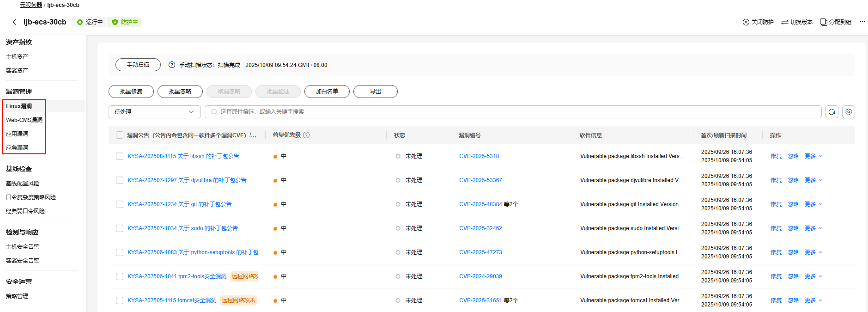Screen dimensions: 868x312
Task: Click the vulnerability search filter input field
Action: pos(513,112)
